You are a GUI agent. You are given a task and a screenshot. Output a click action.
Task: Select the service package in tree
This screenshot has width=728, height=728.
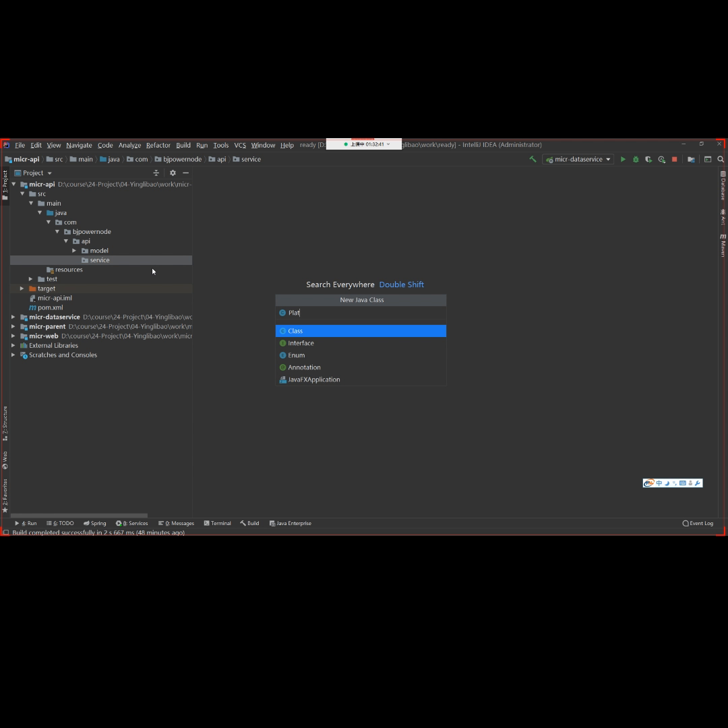[100, 260]
